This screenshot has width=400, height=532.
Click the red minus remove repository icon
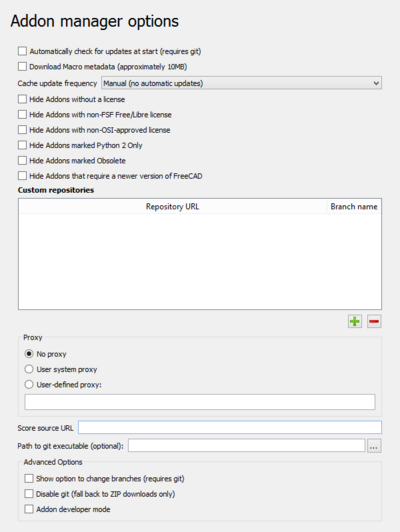(374, 321)
